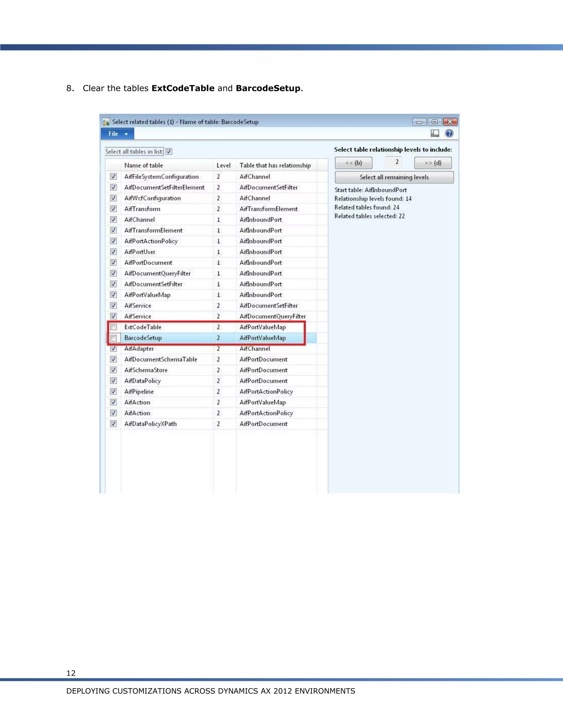
Task: Toggle Select all tables in list checkbox
Action: pyautogui.click(x=169, y=152)
